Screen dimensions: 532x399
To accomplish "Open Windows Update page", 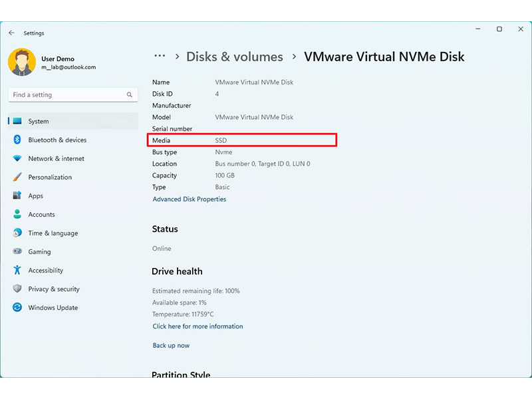I will [x=73, y=308].
